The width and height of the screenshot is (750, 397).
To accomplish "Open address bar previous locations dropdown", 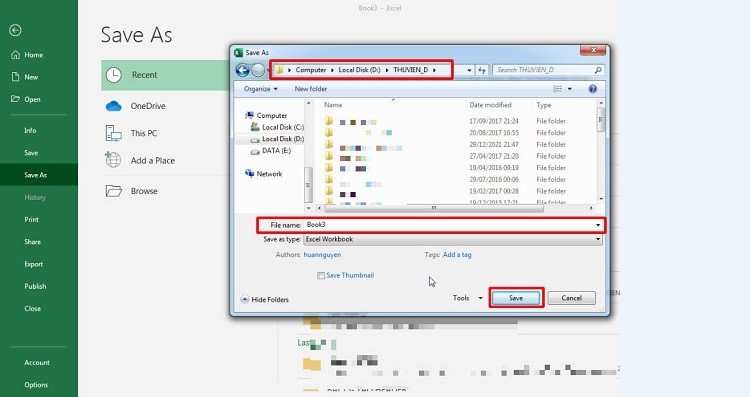I will click(x=469, y=70).
